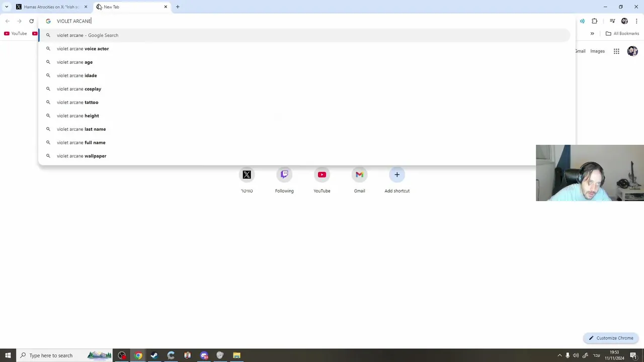Reload the current page
This screenshot has height=362, width=644.
(31, 21)
